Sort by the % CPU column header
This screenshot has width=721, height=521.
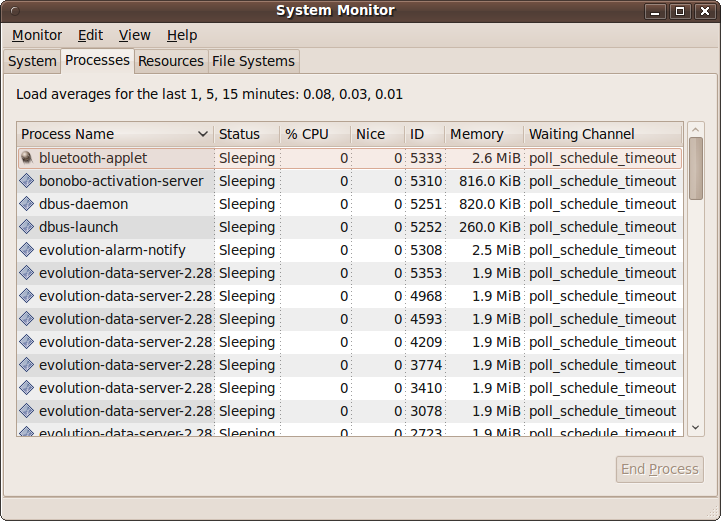315,134
